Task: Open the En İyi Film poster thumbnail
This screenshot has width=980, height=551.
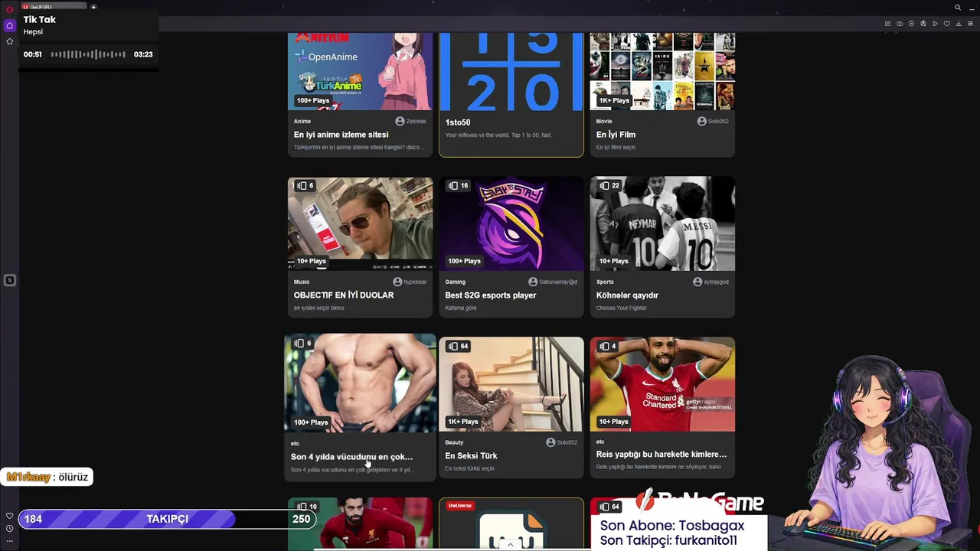Action: point(662,71)
